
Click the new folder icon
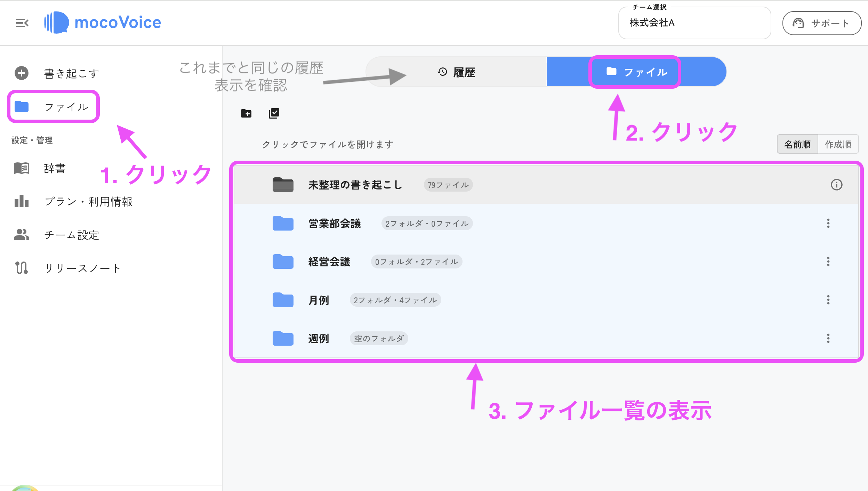pos(246,113)
